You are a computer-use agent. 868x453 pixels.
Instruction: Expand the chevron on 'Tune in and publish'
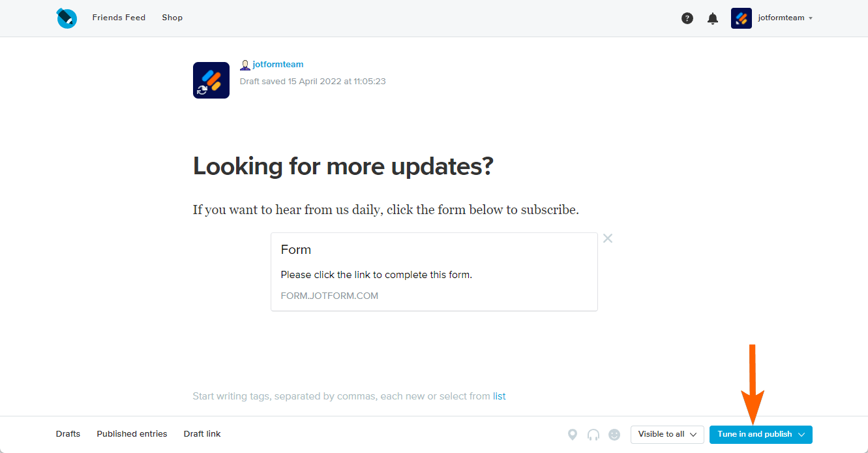point(802,434)
